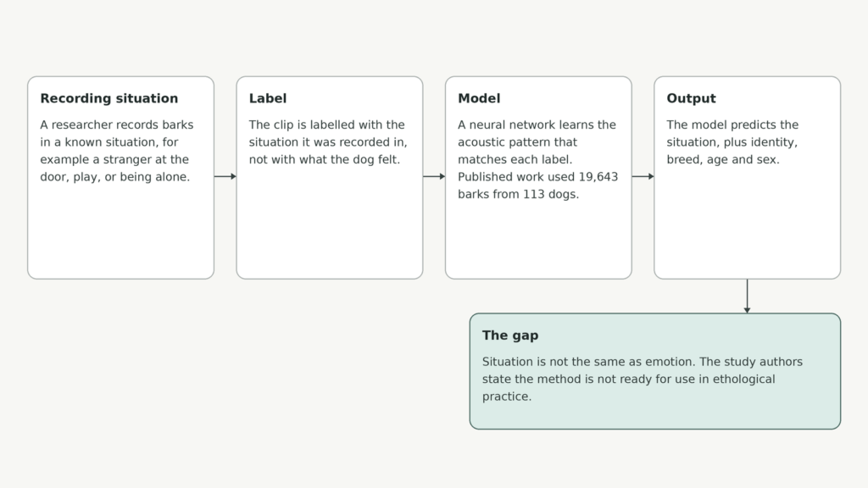This screenshot has width=868, height=488.
Task: Click arrow between Label and Model
Action: click(434, 176)
